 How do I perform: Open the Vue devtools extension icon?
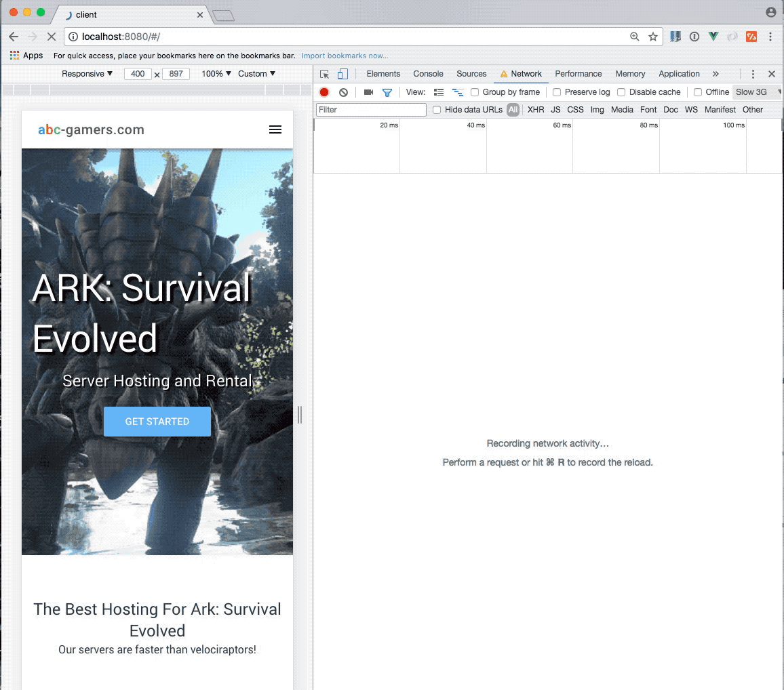point(713,37)
